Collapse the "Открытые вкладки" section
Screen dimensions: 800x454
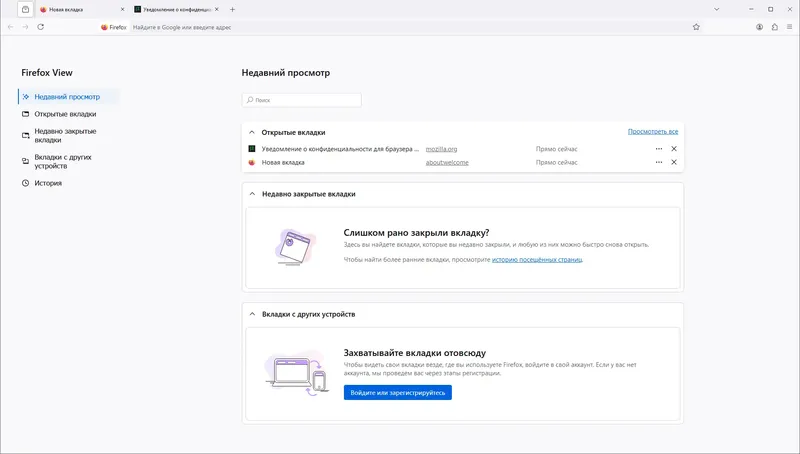click(x=252, y=132)
